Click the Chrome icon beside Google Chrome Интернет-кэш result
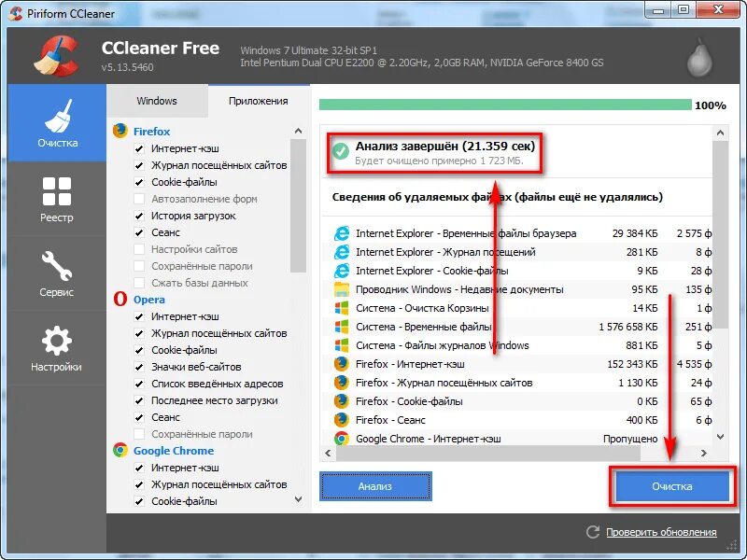The height and width of the screenshot is (560, 747). coord(341,438)
